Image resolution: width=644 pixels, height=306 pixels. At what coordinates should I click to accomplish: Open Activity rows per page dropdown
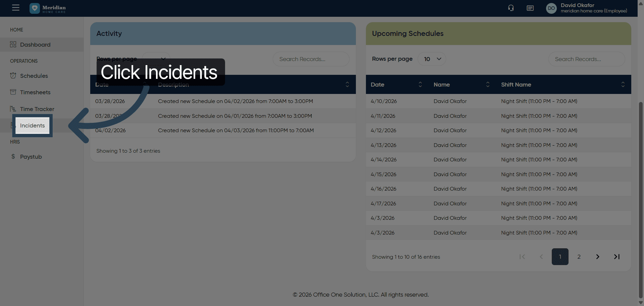pyautogui.click(x=156, y=59)
